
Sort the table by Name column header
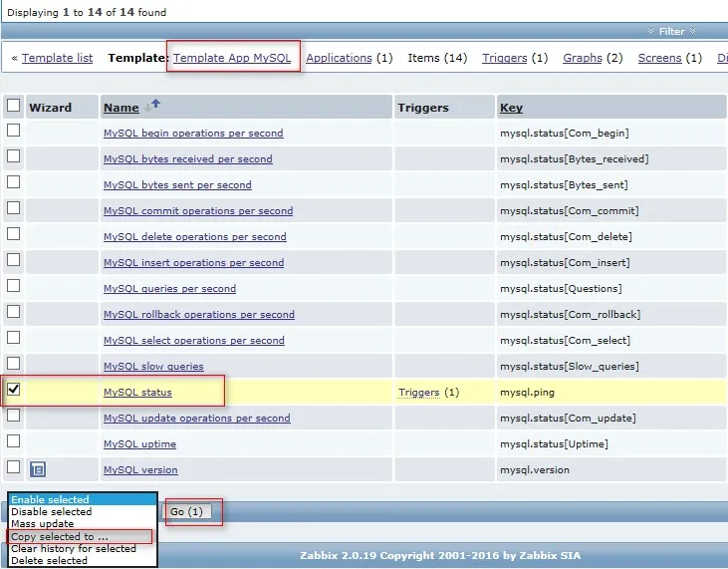pyautogui.click(x=121, y=108)
